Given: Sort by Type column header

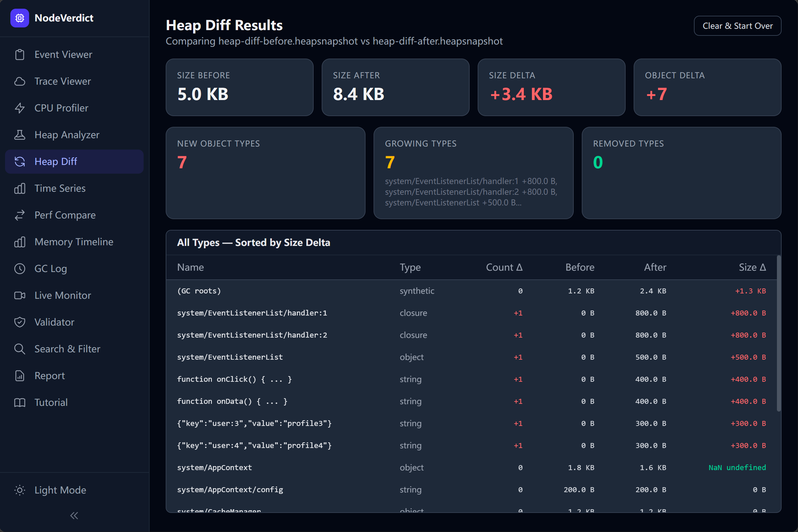Looking at the screenshot, I should point(410,267).
